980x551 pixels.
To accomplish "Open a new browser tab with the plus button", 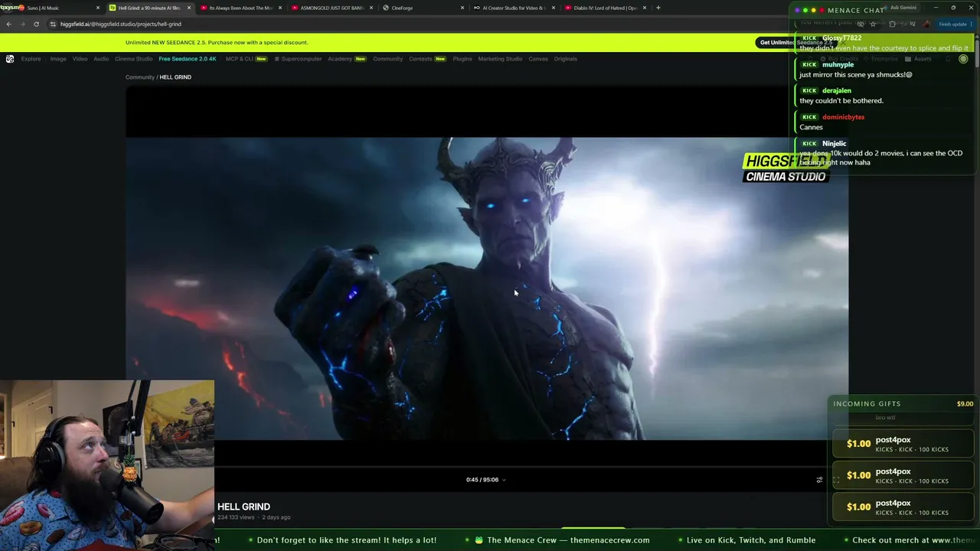I will pos(658,8).
